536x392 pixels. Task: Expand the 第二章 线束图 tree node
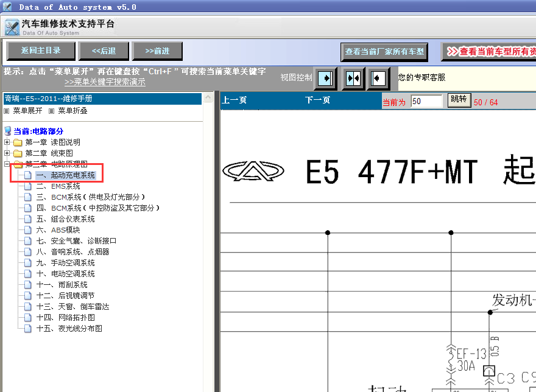pos(7,153)
